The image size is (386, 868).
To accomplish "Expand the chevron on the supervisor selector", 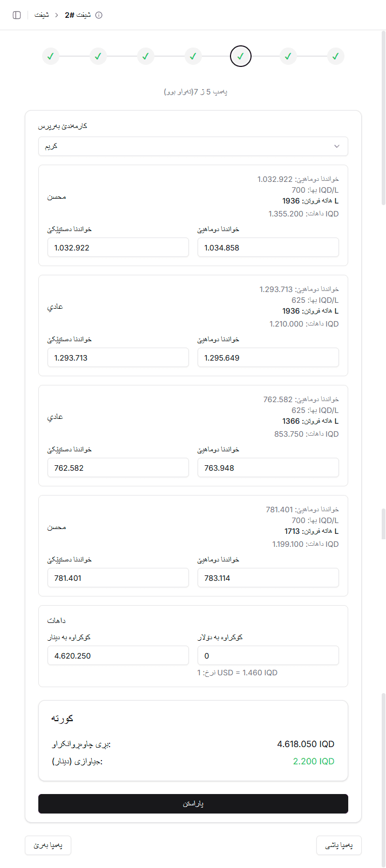I will point(337,146).
